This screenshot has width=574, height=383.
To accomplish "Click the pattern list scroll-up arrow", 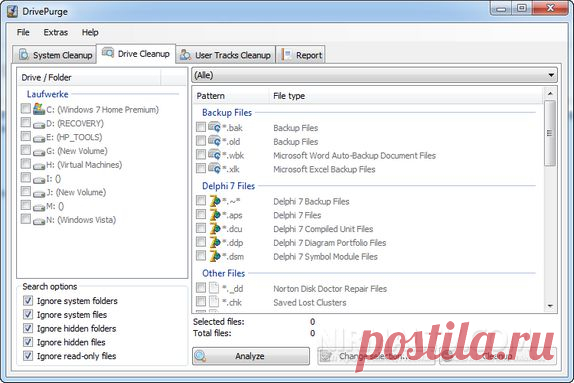I will coord(550,94).
